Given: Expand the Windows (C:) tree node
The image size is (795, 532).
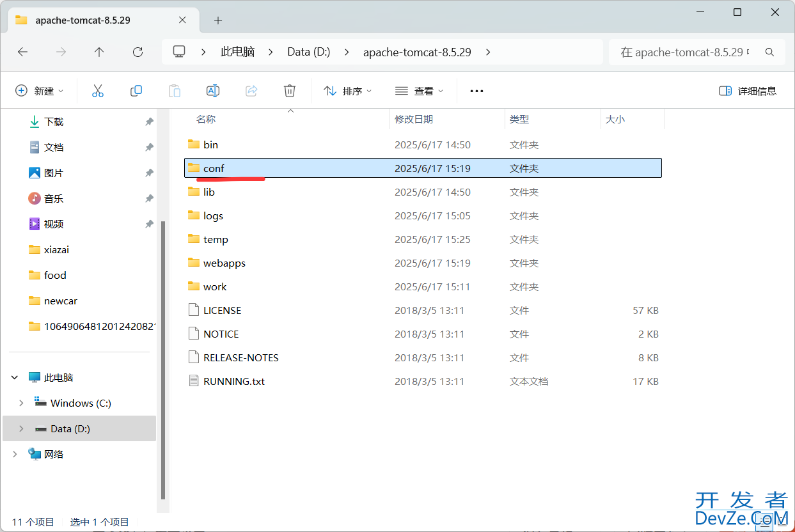Looking at the screenshot, I should (x=21, y=403).
